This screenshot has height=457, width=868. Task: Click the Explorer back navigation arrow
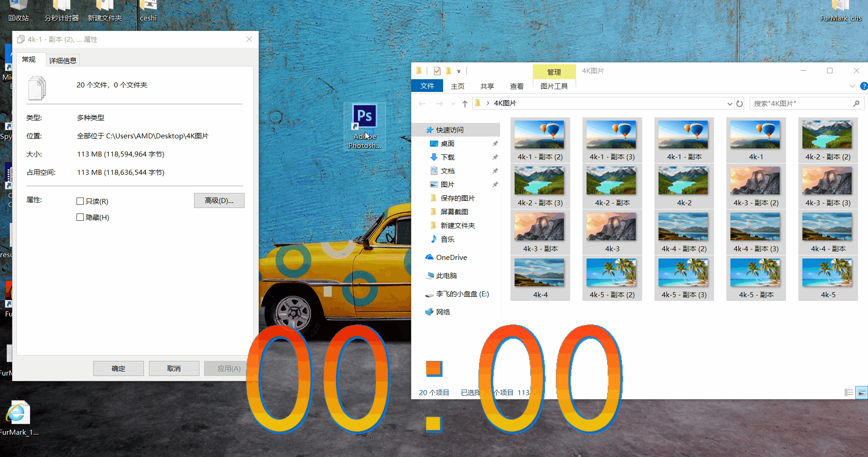[422, 104]
